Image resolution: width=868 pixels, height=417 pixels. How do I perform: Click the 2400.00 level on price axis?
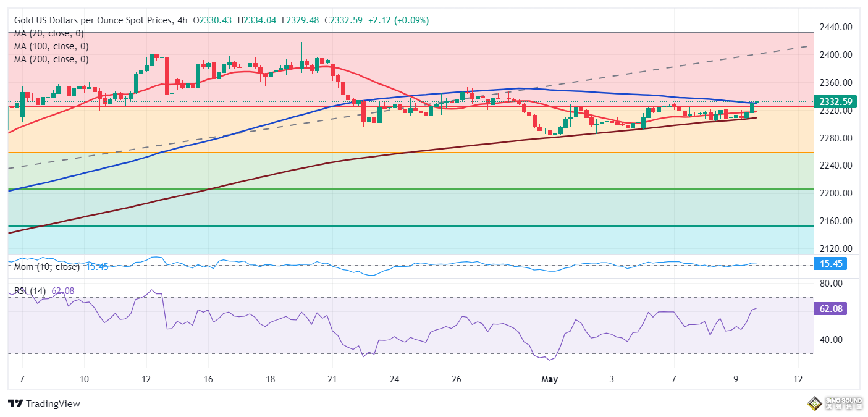click(835, 55)
